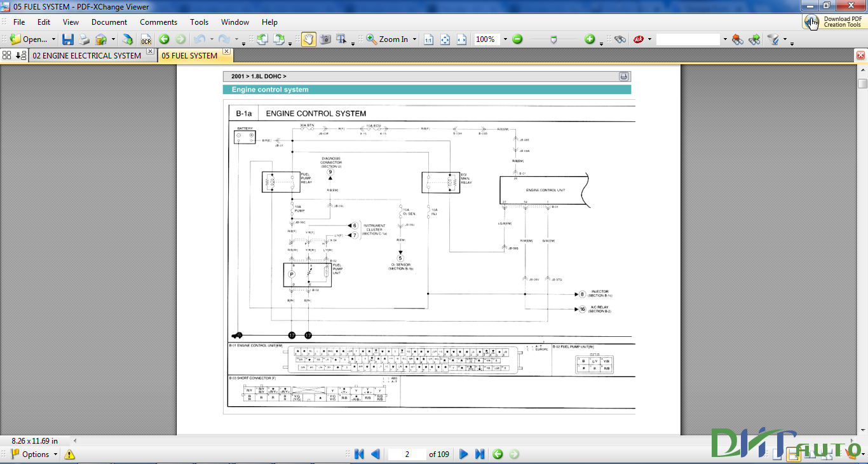Expand the Zoom In tool dropdown
This screenshot has height=464, width=868.
point(414,39)
